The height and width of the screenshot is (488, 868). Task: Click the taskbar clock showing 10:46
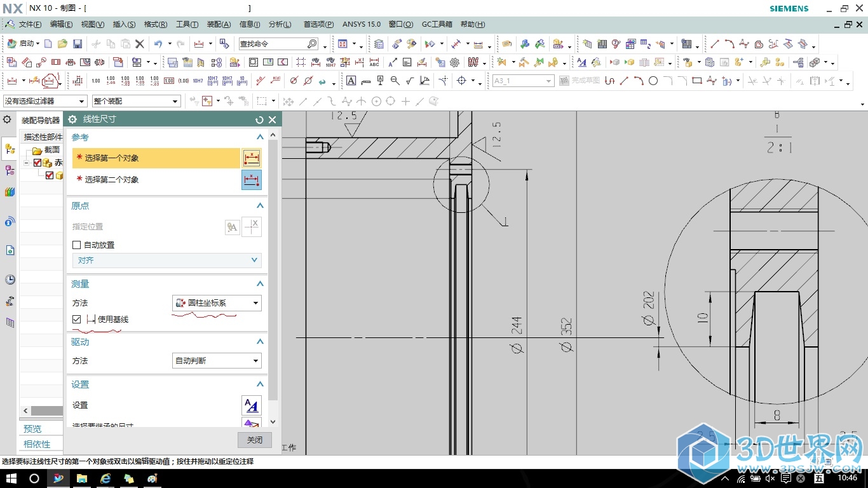pyautogui.click(x=848, y=478)
